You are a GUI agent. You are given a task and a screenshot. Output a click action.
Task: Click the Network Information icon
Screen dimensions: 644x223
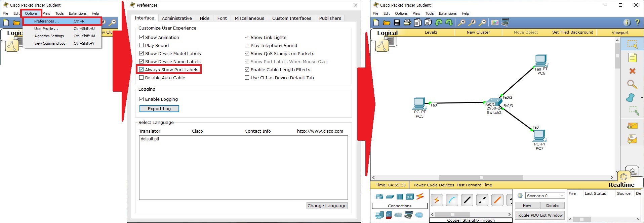(627, 23)
